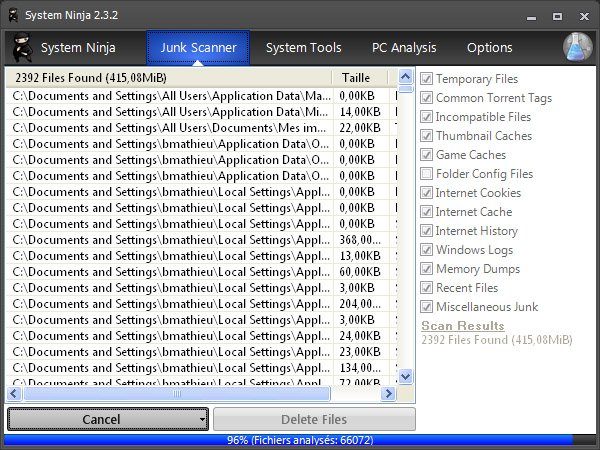Click the file list scroll down arrow
Image resolution: width=600 pixels, height=450 pixels.
click(x=405, y=377)
